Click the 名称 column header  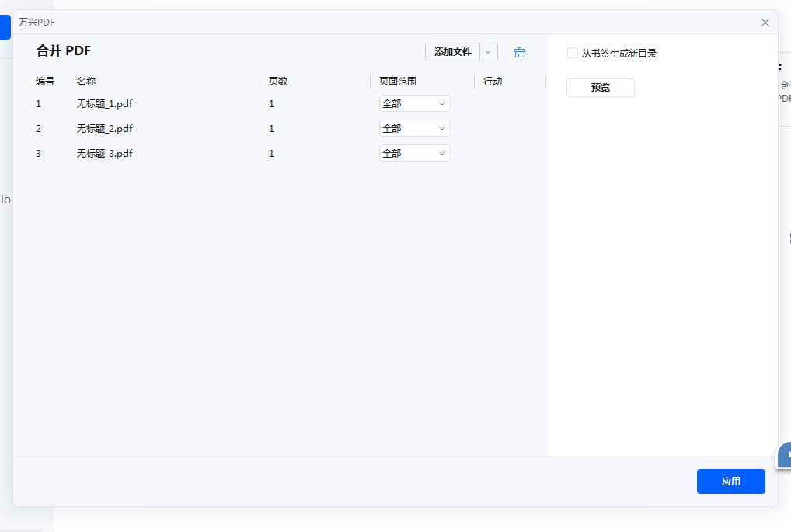(85, 81)
